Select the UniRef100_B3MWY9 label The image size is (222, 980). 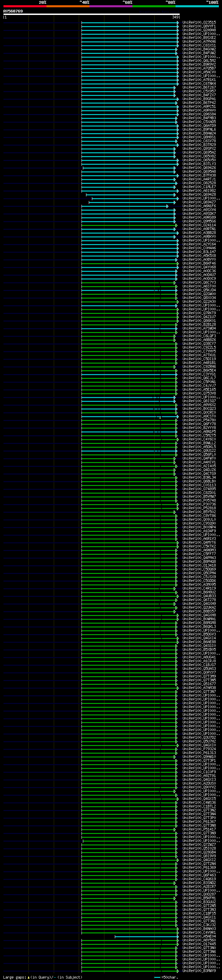[199, 971]
